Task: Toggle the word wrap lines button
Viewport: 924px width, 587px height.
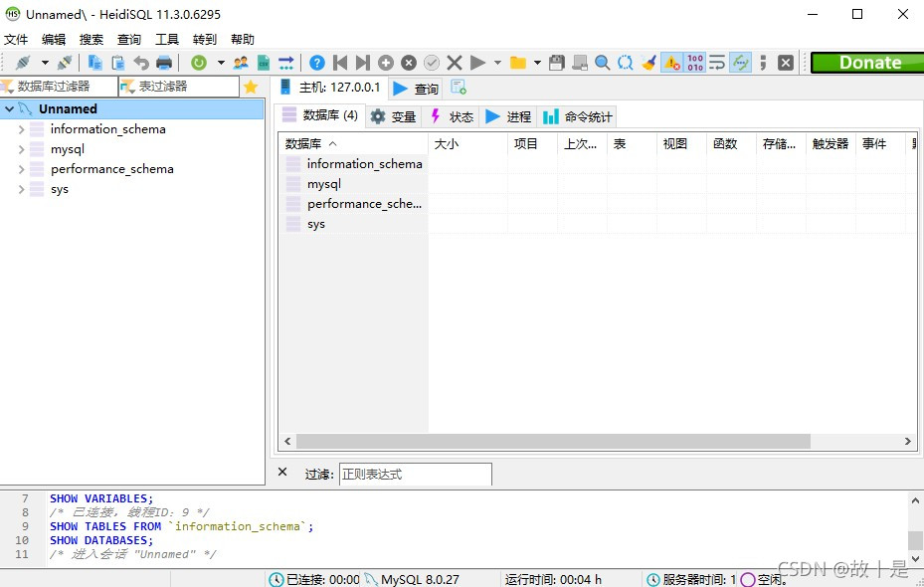Action: [717, 63]
